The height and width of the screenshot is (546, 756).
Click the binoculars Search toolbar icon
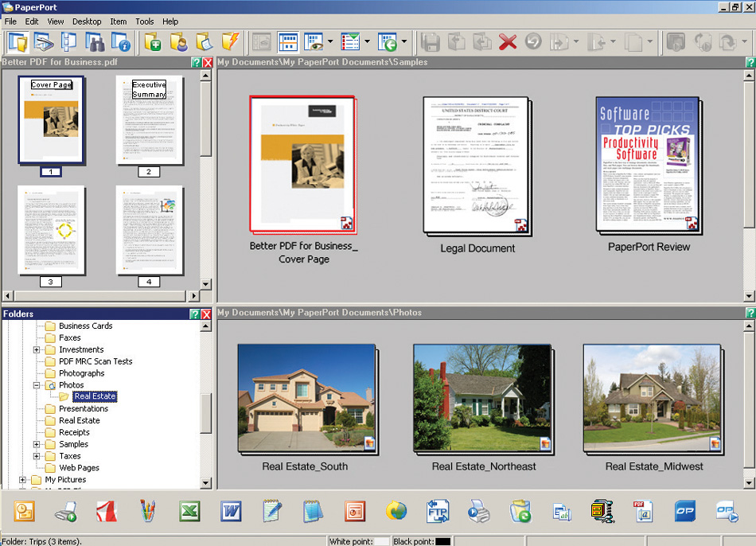95,42
